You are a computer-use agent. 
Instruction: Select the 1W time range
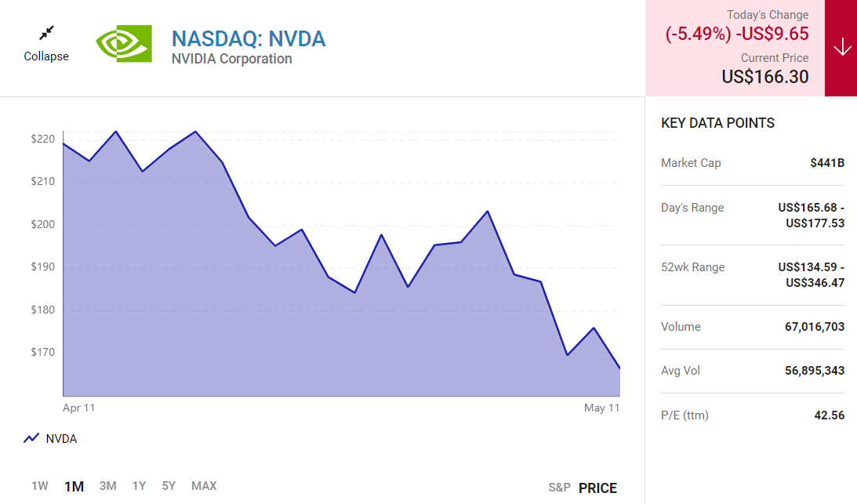(x=40, y=486)
